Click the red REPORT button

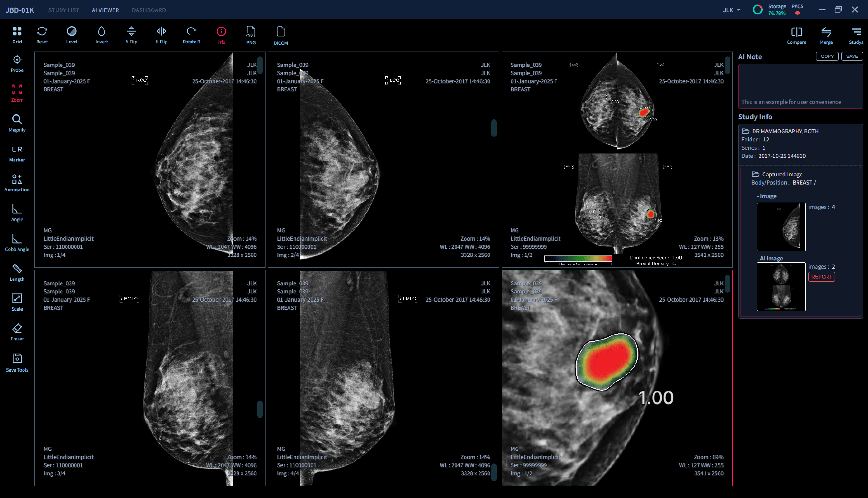(x=821, y=277)
